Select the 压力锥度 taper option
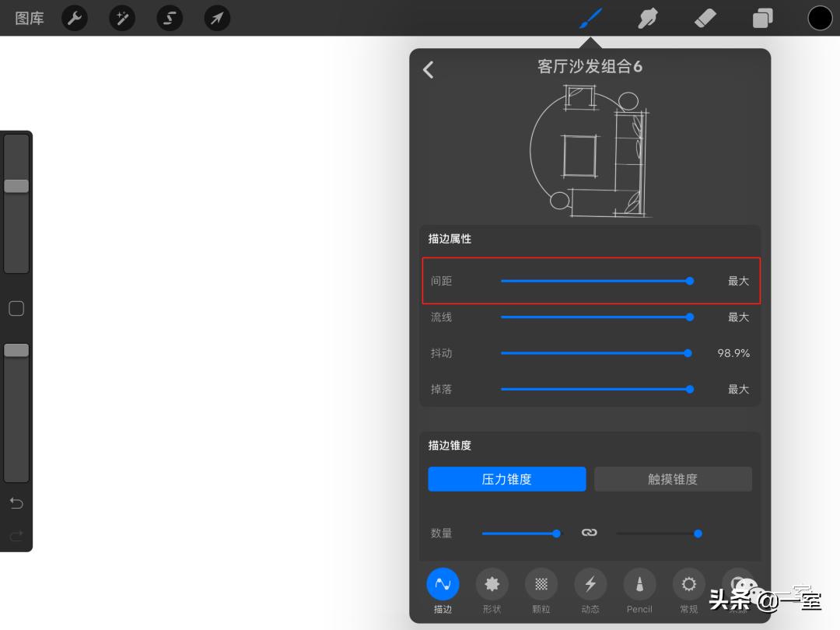The width and height of the screenshot is (840, 630). click(506, 478)
